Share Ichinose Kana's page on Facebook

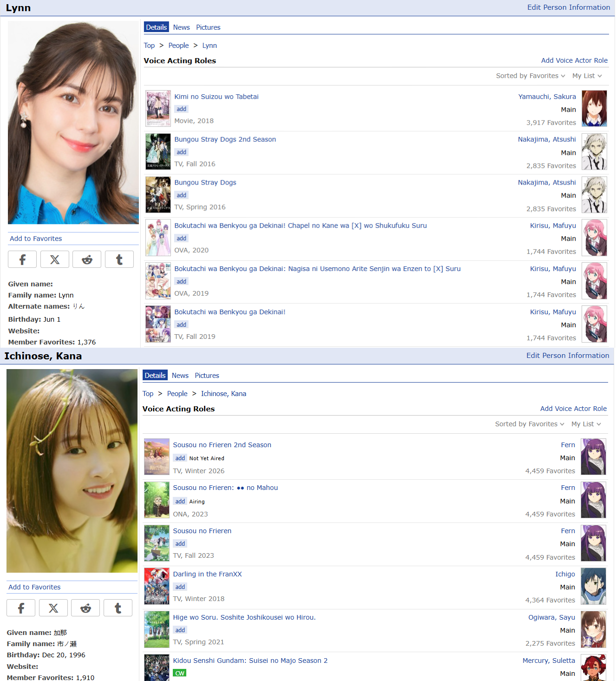pyautogui.click(x=21, y=608)
